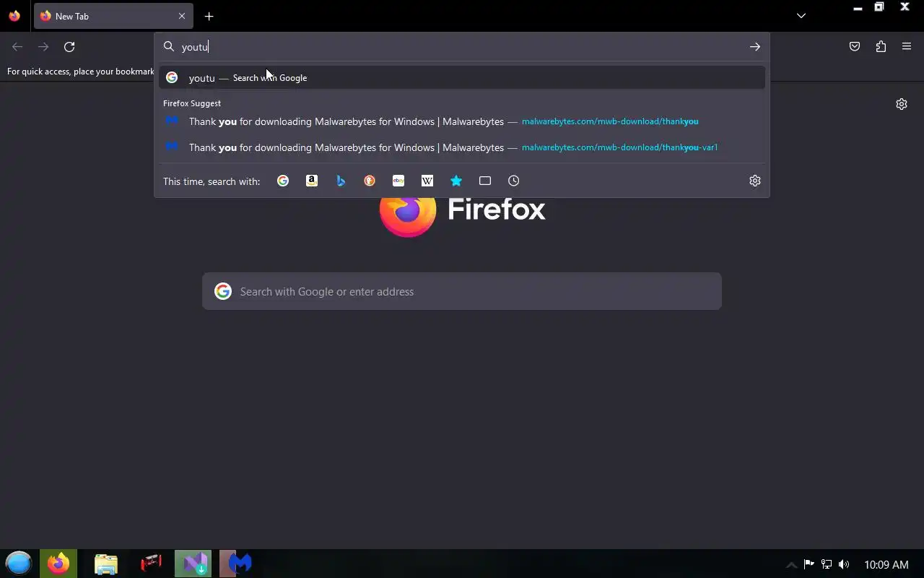Open the volume control in the tray
This screenshot has height=578, width=924.
844,564
